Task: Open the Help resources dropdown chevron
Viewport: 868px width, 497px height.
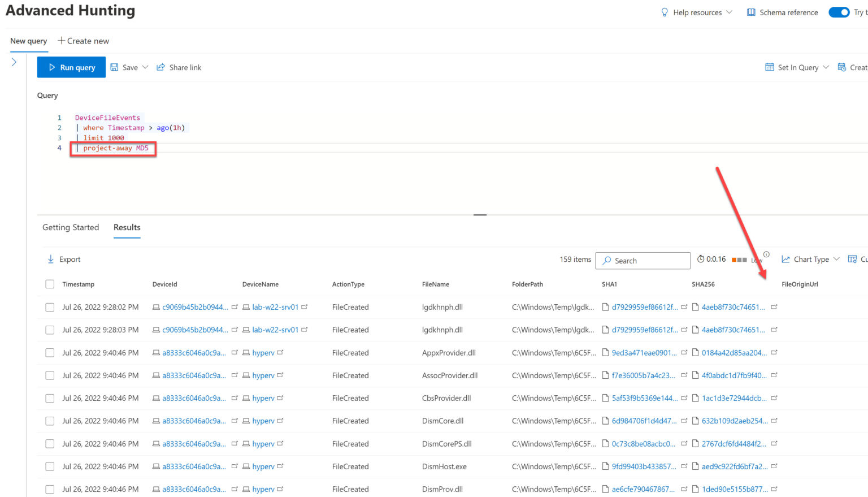Action: pos(729,12)
